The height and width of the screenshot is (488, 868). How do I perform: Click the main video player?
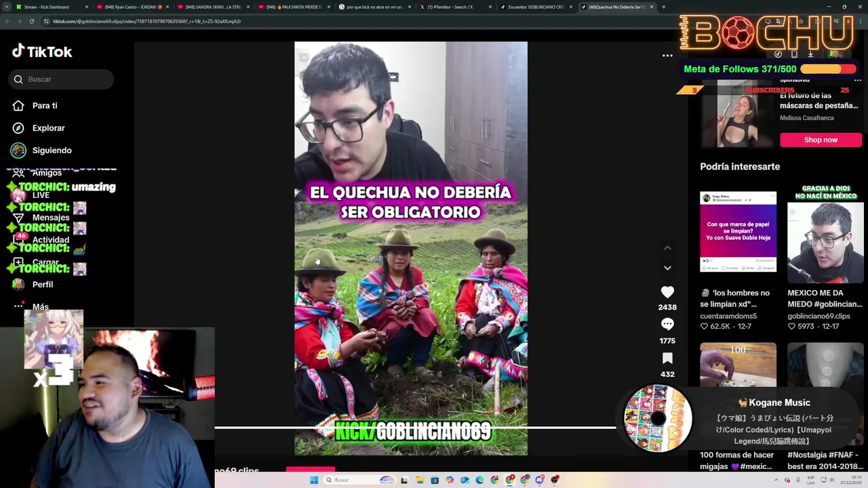tap(411, 248)
